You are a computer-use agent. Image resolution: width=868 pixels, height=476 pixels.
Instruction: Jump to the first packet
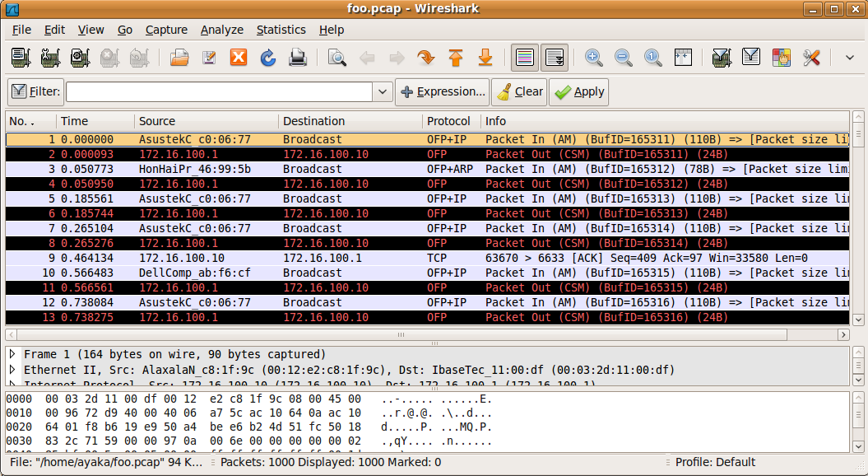coord(456,58)
